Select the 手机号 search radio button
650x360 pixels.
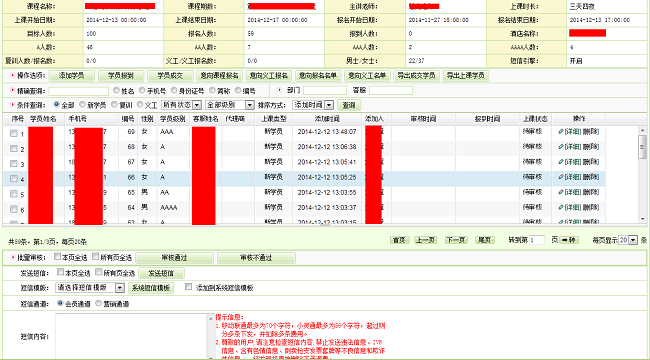(142, 90)
